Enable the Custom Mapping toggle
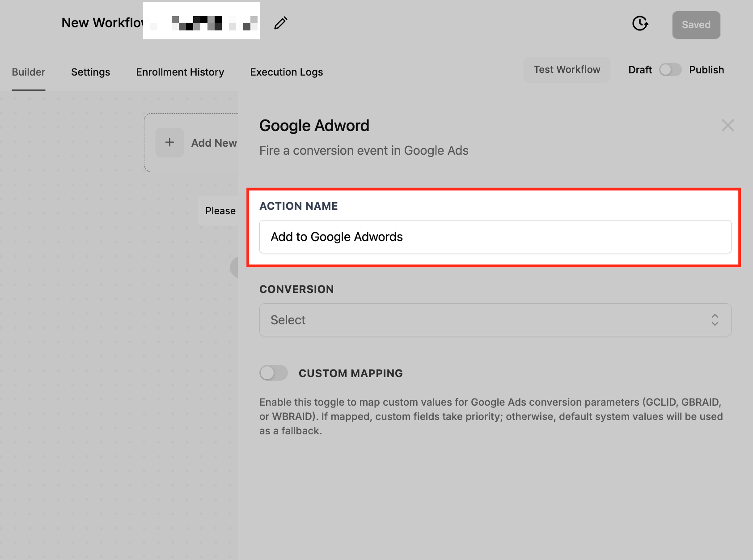The width and height of the screenshot is (753, 560). (x=274, y=373)
